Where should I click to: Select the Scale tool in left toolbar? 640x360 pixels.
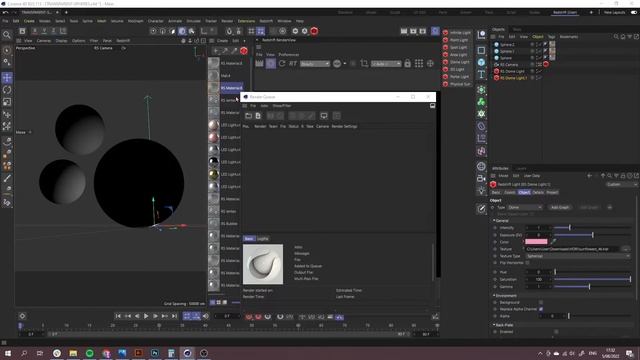point(7,102)
